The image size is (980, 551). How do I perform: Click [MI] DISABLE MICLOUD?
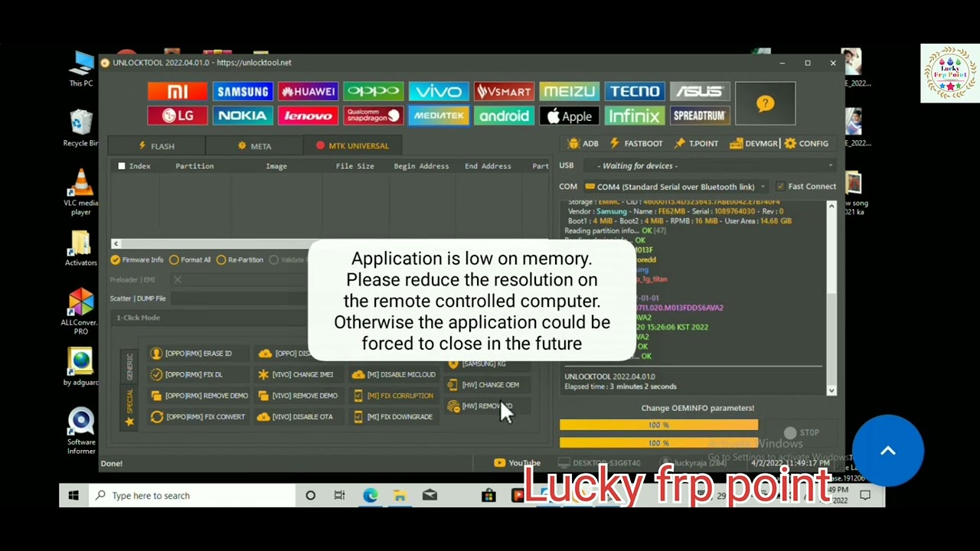[x=394, y=375]
